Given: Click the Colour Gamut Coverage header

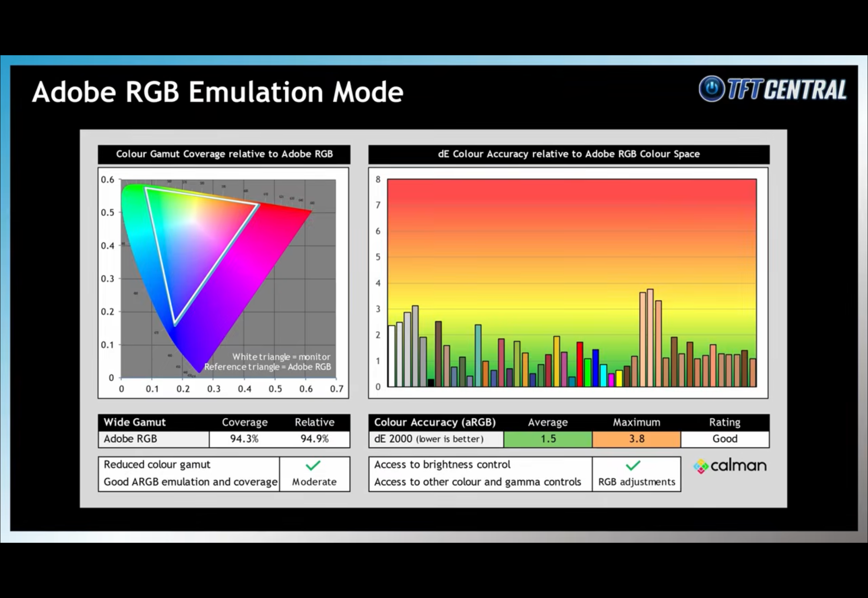Looking at the screenshot, I should pos(224,154).
